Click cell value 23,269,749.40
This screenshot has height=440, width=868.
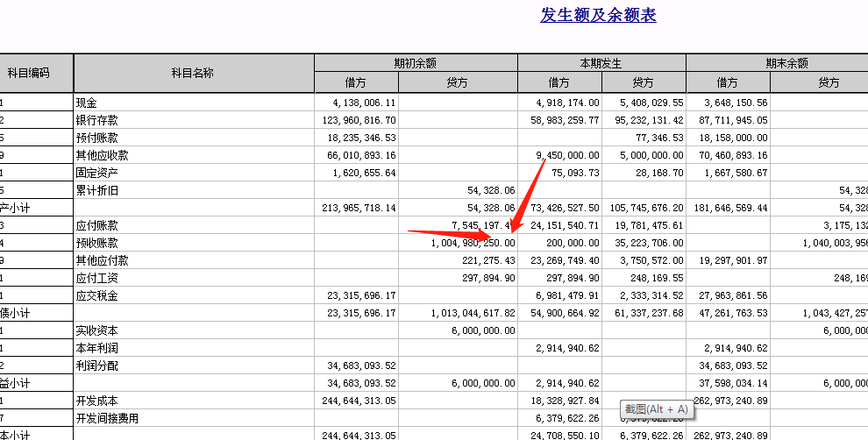566,260
